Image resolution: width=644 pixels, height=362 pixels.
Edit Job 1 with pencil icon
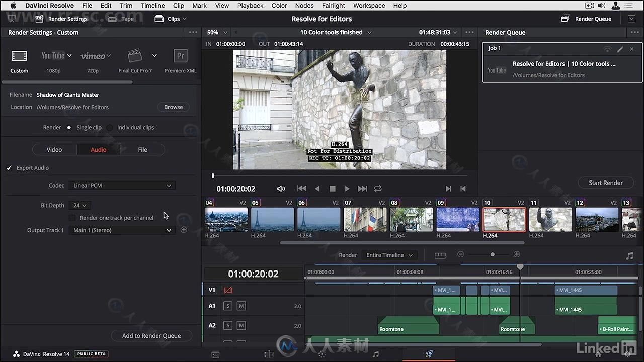[x=620, y=49]
